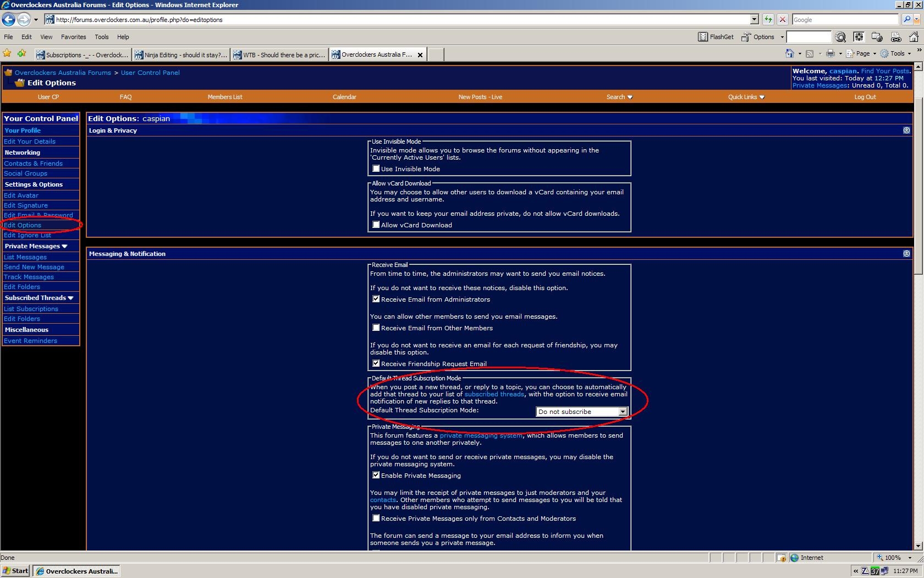Expand the address bar URL dropdown
Image resolution: width=924 pixels, height=578 pixels.
click(754, 20)
